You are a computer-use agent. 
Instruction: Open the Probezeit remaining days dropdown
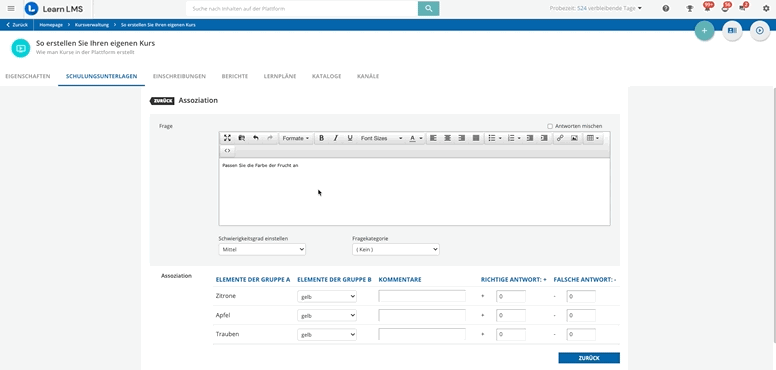[595, 8]
